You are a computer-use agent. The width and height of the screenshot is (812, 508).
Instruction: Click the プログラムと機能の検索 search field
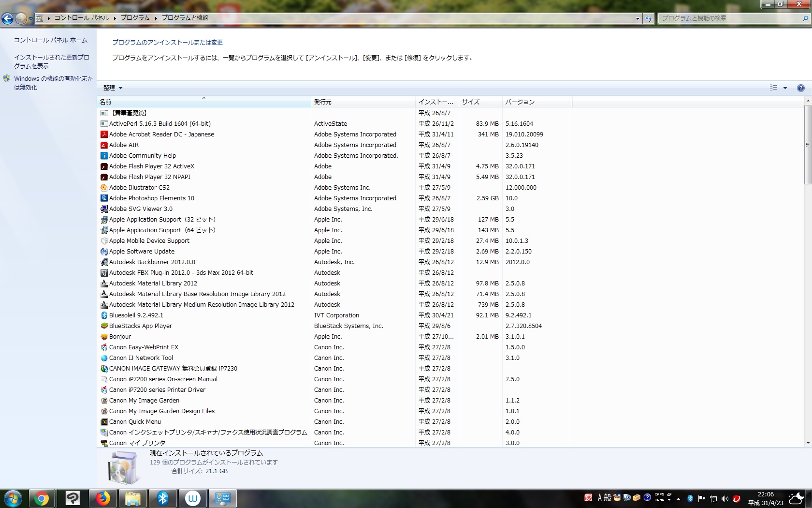click(729, 18)
